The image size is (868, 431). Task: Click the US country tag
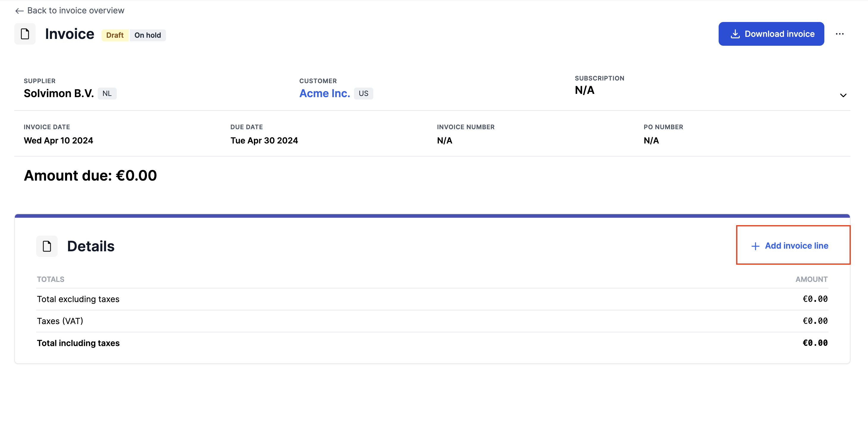(363, 94)
